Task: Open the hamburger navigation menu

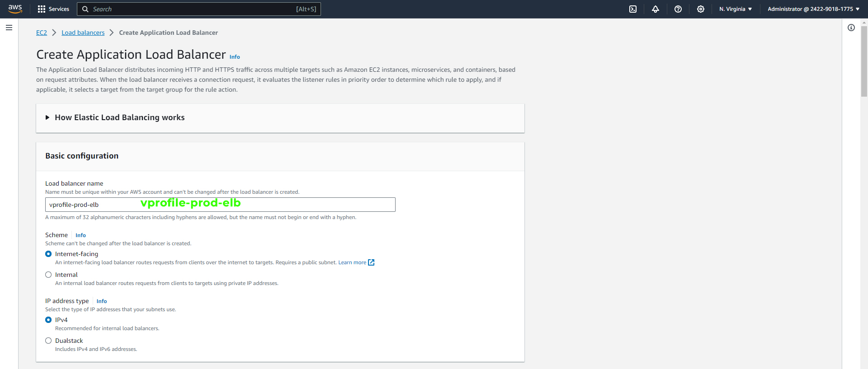Action: coord(9,28)
